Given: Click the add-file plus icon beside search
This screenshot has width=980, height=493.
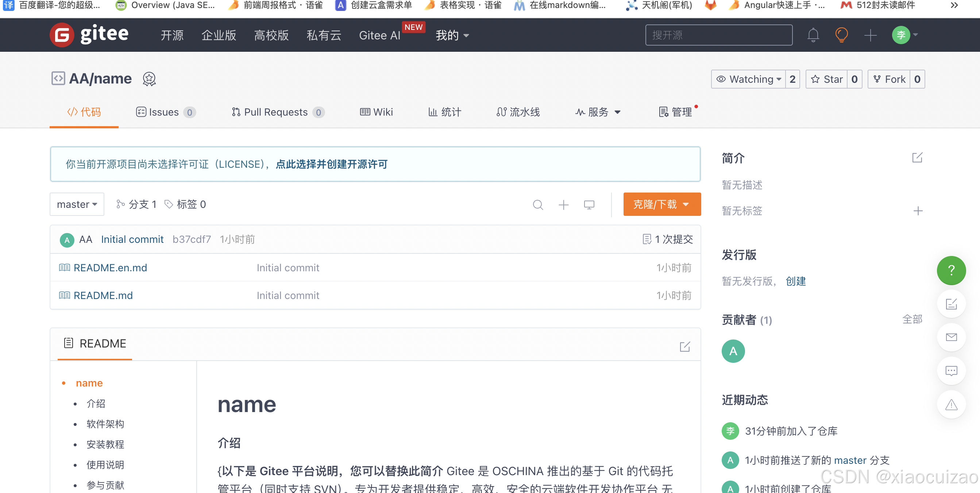Looking at the screenshot, I should [x=563, y=205].
